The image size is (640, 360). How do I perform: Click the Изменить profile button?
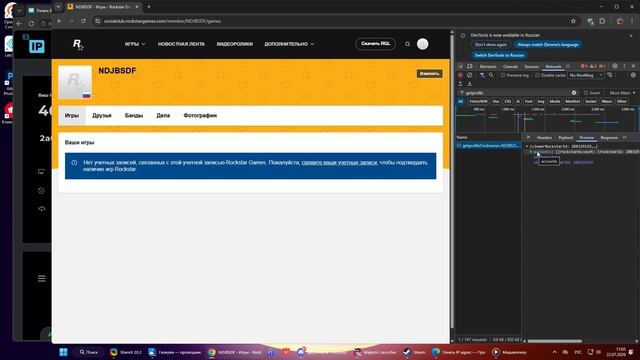pos(429,73)
